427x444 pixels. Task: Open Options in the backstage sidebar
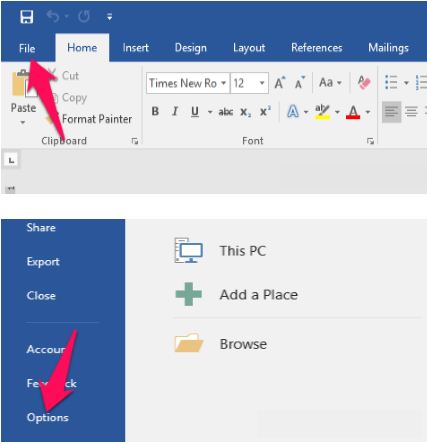(48, 417)
